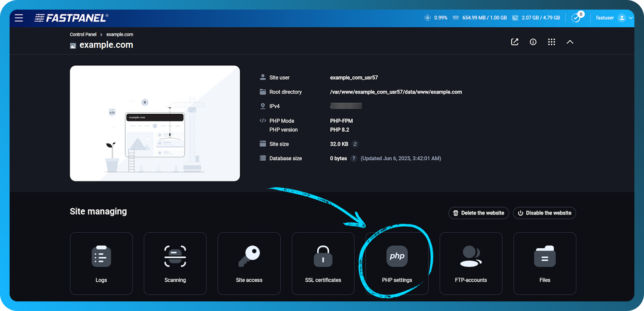Open the apps grid icon

(551, 42)
